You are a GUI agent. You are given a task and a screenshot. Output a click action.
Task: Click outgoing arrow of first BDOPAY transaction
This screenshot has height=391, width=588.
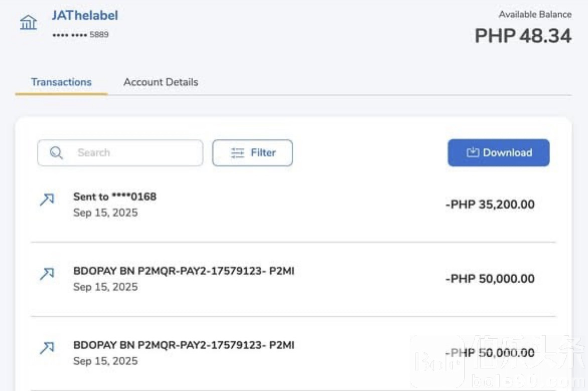coord(47,274)
